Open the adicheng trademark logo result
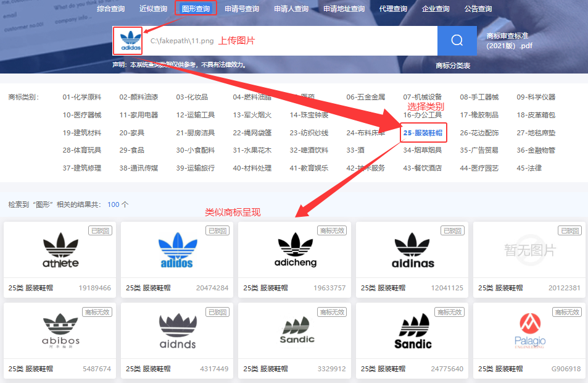588x383 pixels. pos(295,250)
